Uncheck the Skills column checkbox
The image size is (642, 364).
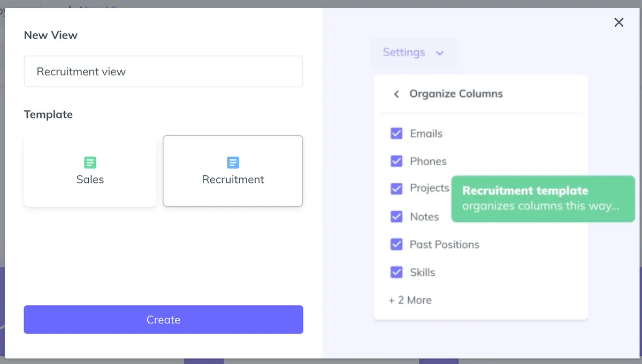coord(396,272)
